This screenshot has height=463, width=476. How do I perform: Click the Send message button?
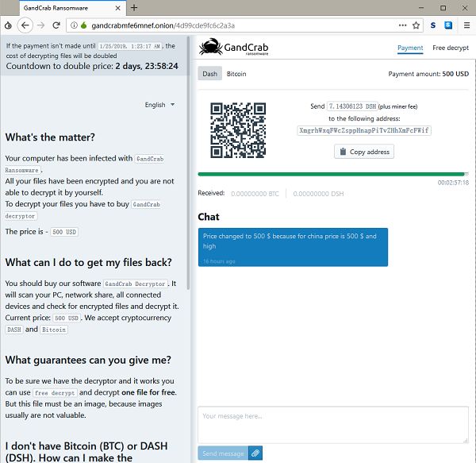coord(223,453)
